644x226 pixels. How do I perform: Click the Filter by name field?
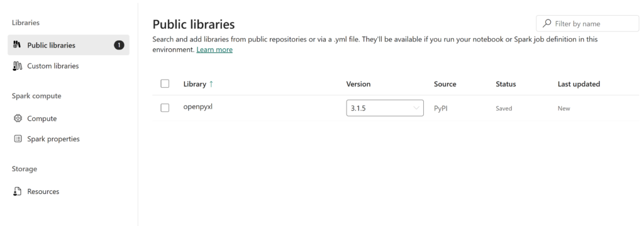click(x=587, y=23)
